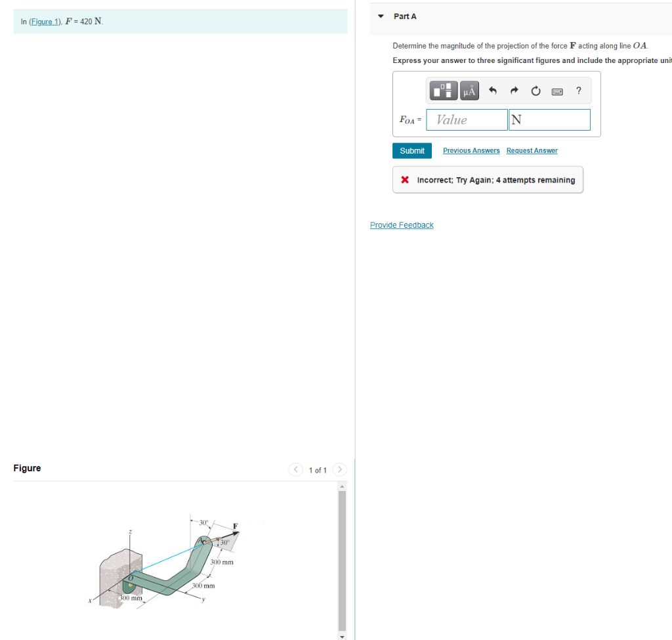Go to next figure
This screenshot has height=640, width=672.
pyautogui.click(x=340, y=469)
